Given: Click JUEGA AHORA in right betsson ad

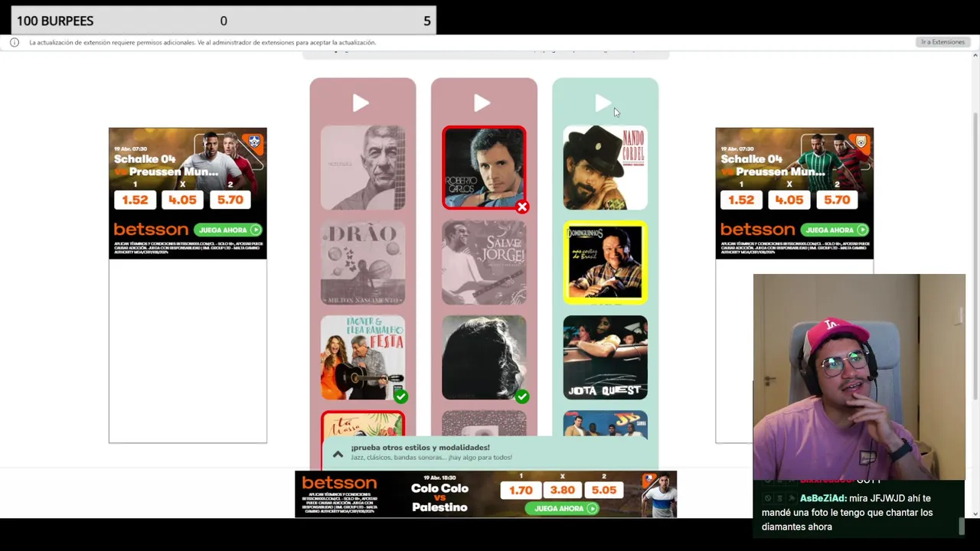Looking at the screenshot, I should tap(835, 230).
